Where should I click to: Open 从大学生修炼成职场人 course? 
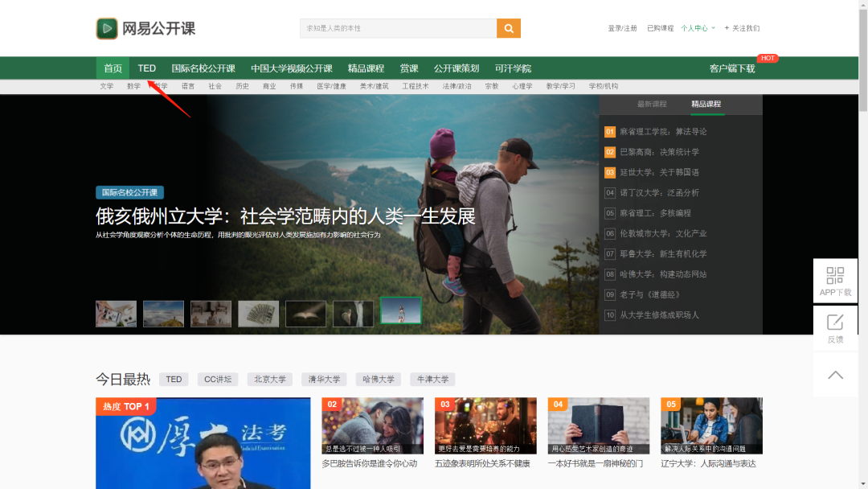tap(659, 315)
